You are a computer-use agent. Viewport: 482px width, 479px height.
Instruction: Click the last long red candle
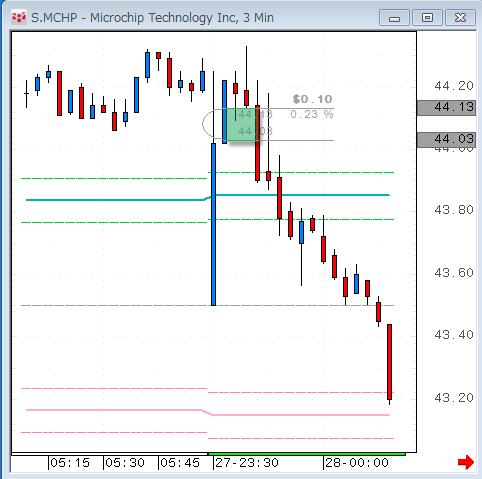click(x=389, y=362)
